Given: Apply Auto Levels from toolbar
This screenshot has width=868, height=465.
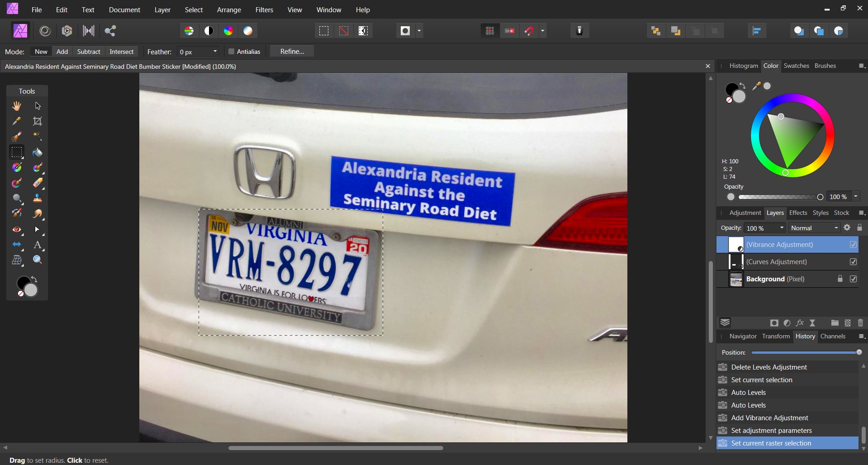Looking at the screenshot, I should (189, 31).
